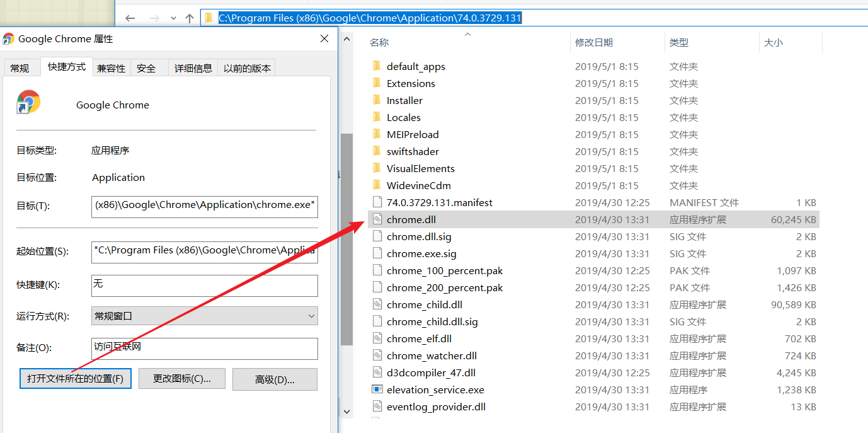Go up one folder level
Screen dimensions: 868x433
(x=189, y=18)
